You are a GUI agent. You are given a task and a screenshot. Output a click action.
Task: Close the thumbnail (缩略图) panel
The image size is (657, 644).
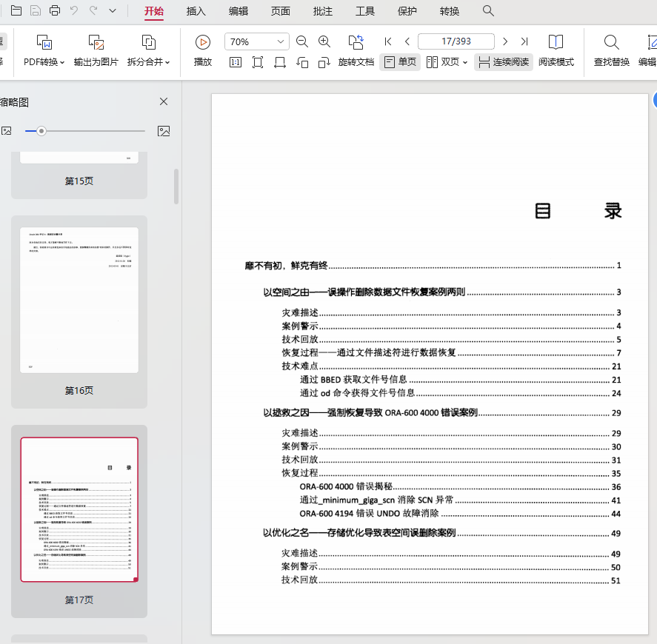pyautogui.click(x=164, y=101)
